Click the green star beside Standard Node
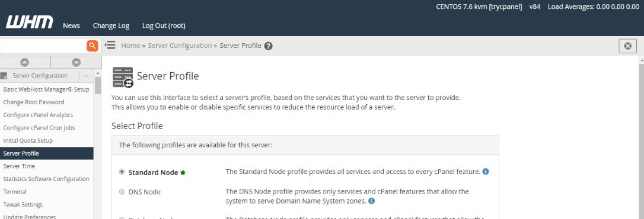 183,173
